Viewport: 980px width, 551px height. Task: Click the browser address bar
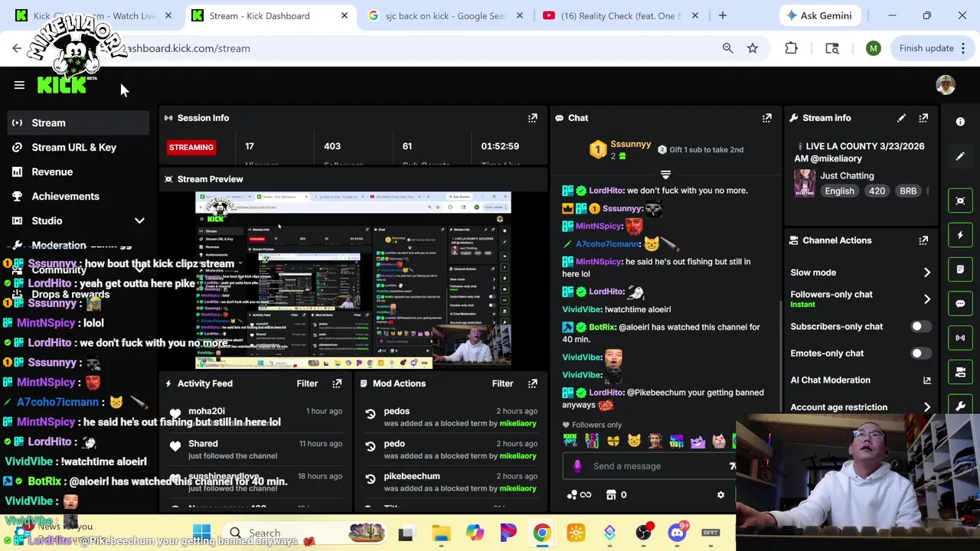(x=413, y=48)
